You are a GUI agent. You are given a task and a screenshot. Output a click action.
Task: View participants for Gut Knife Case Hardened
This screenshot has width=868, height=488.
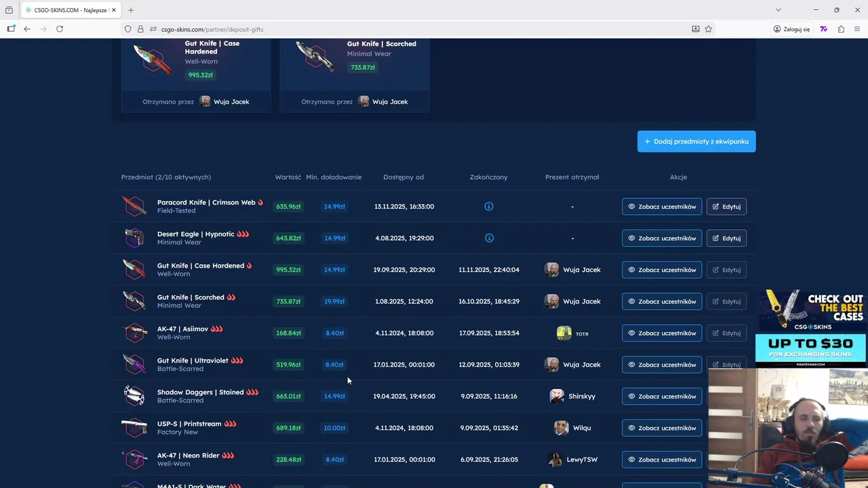(662, 270)
